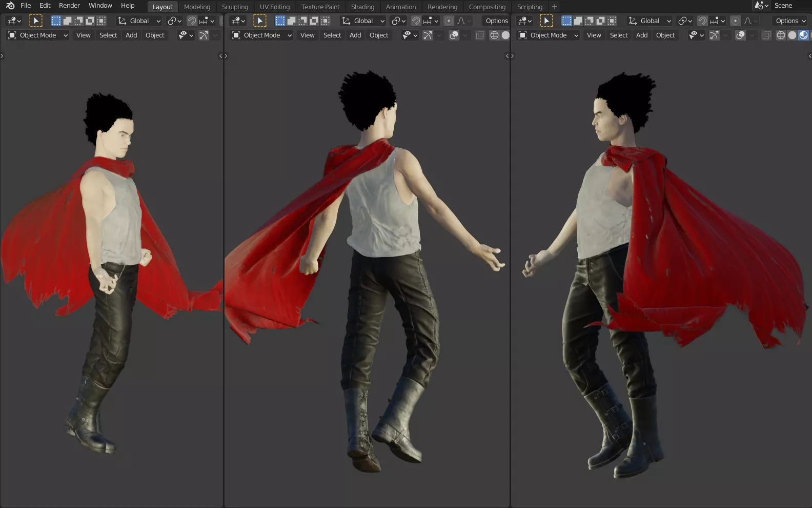812x508 pixels.
Task: Choose Intersect selection mode in right viewport
Action: [612, 21]
